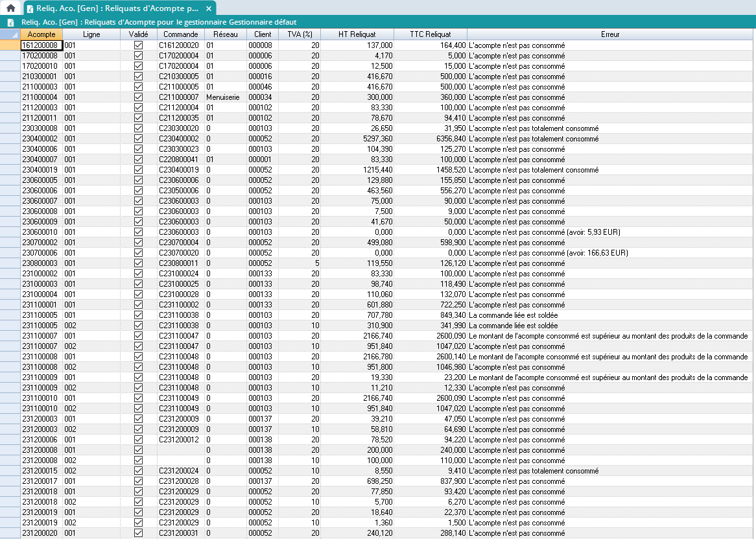The image size is (756, 539).
Task: Select the commande cell C230400002
Action: point(179,139)
